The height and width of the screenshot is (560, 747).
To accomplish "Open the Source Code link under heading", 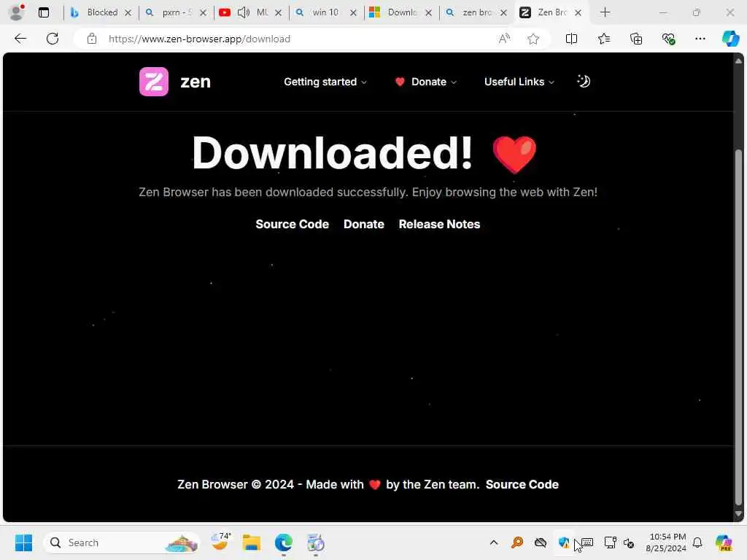I will 292,225.
